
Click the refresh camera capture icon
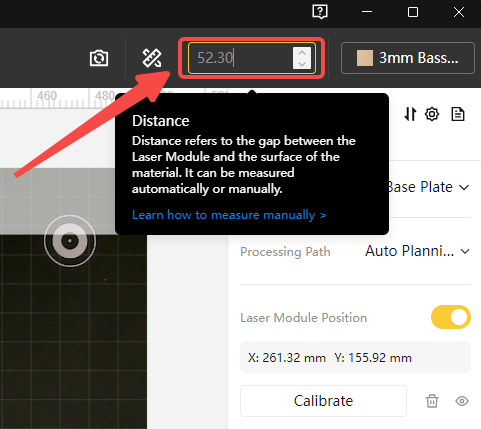pos(99,58)
